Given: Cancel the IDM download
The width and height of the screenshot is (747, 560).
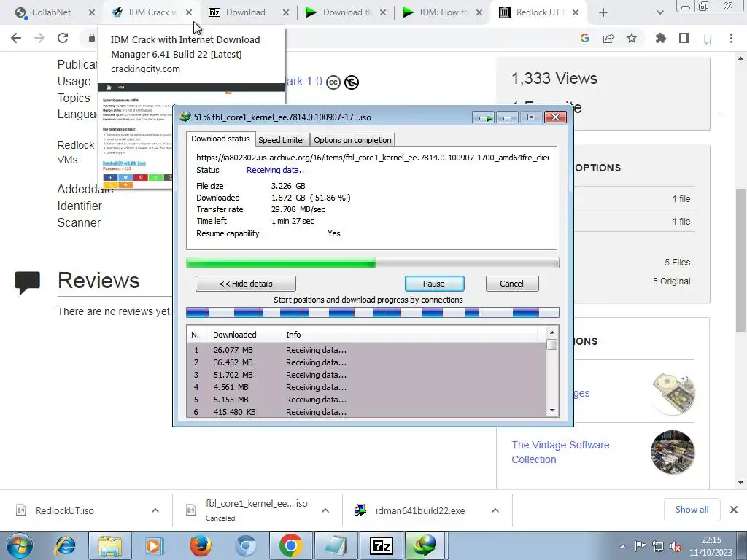Looking at the screenshot, I should click(511, 284).
